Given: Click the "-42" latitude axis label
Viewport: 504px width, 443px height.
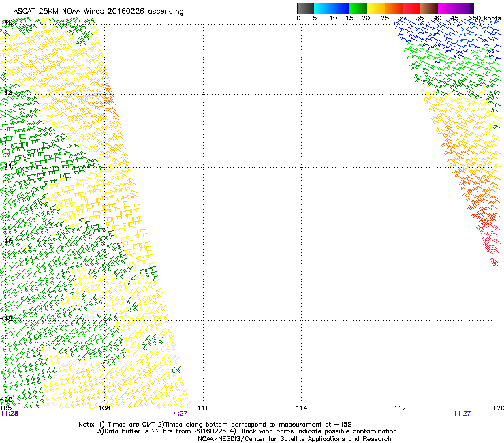Looking at the screenshot, I should pos(6,92).
